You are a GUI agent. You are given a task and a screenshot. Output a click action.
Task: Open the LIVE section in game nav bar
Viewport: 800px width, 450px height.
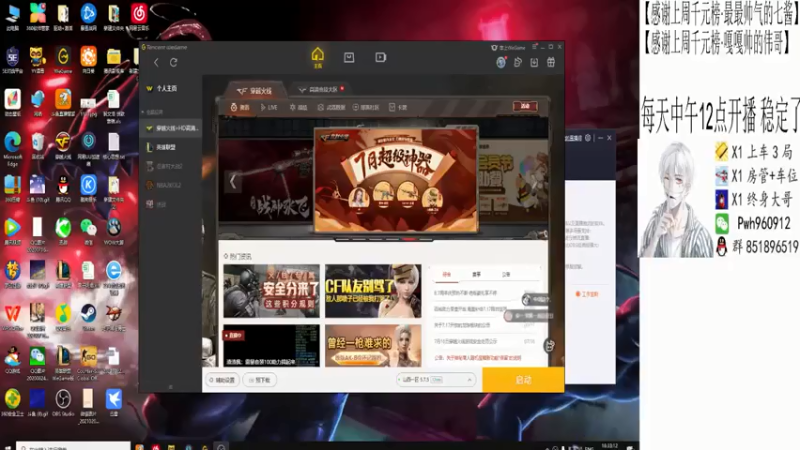[269, 107]
